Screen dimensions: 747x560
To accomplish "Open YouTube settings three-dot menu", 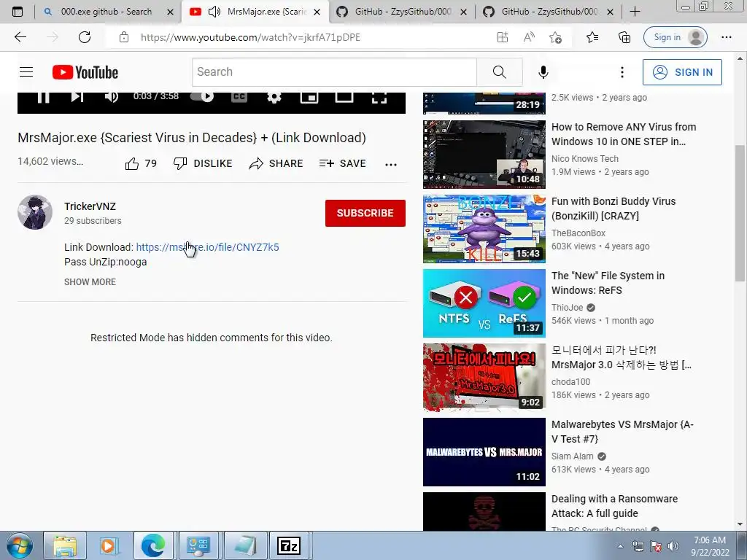I will 622,72.
